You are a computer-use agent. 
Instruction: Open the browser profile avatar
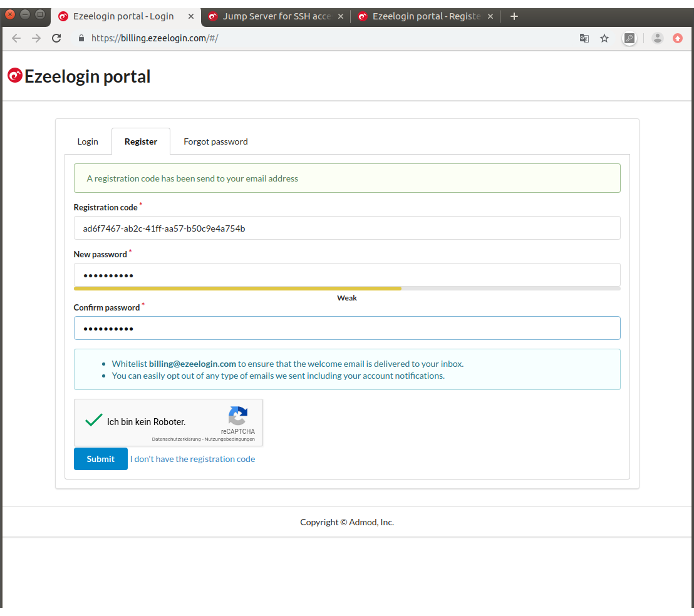(657, 38)
